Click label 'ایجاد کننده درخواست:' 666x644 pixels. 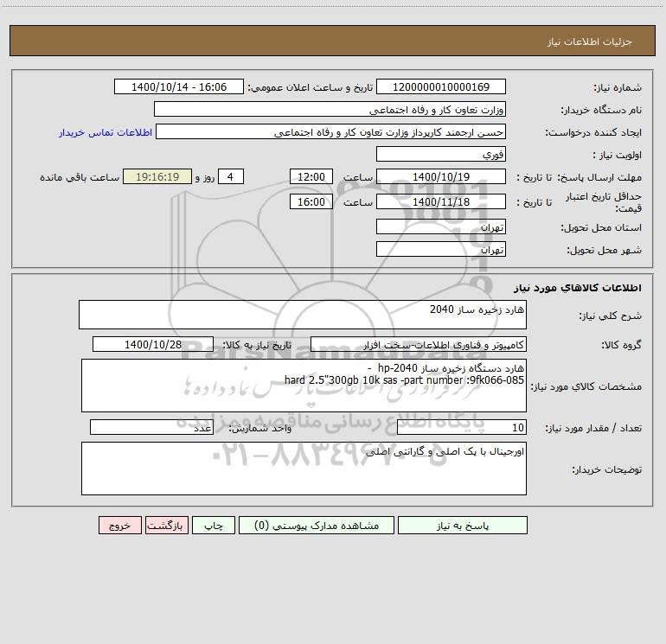coord(593,133)
